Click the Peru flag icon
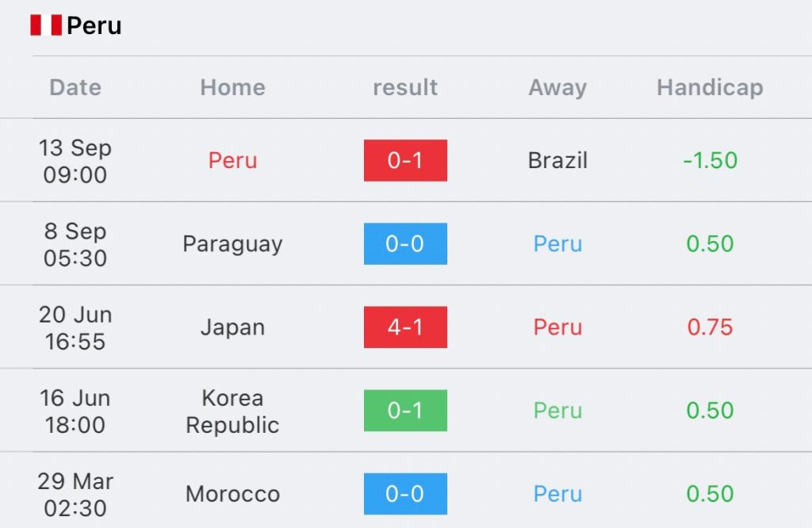 pyautogui.click(x=46, y=25)
